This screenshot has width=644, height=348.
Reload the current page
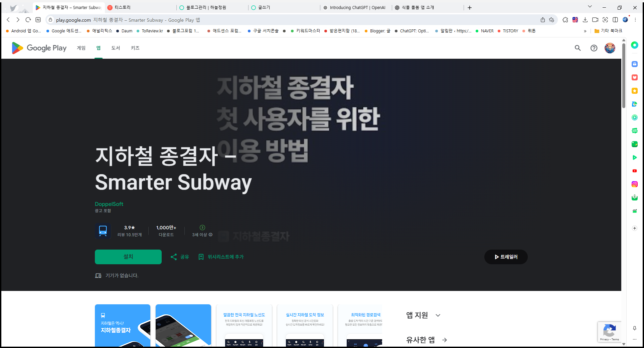point(28,20)
